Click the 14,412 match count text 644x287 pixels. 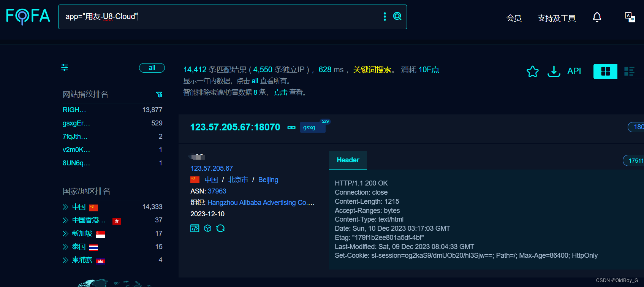click(x=195, y=70)
